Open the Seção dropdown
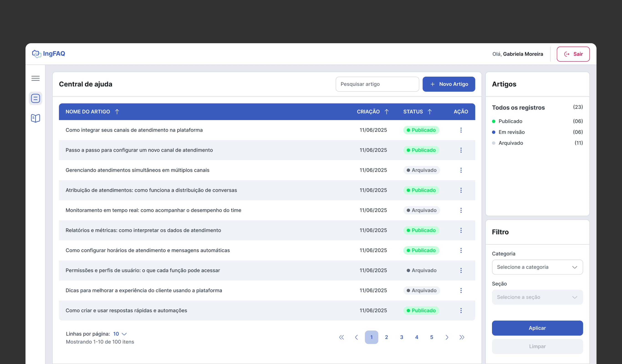The image size is (622, 364). pos(537,297)
